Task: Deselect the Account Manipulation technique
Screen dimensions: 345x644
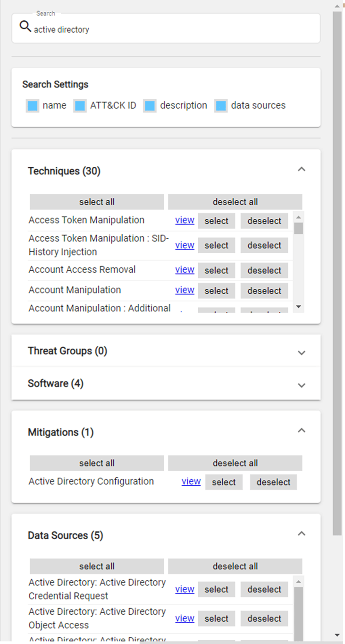Action: click(x=264, y=291)
